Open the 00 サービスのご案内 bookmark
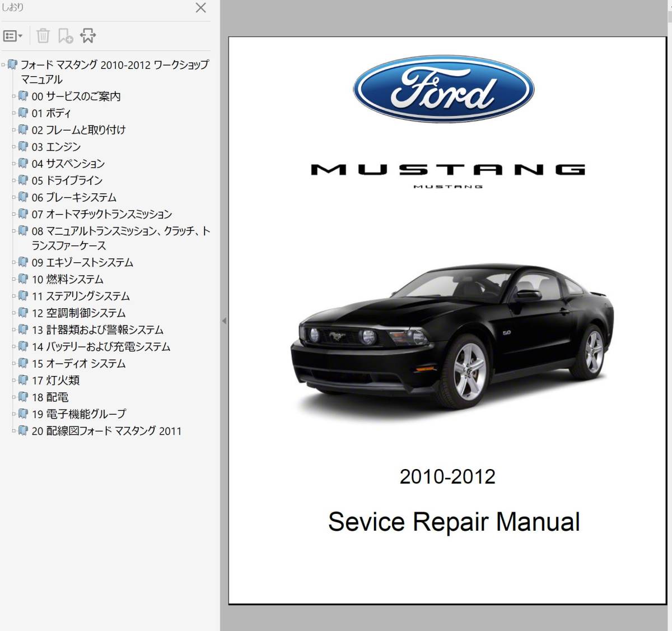672x631 pixels. (x=76, y=96)
